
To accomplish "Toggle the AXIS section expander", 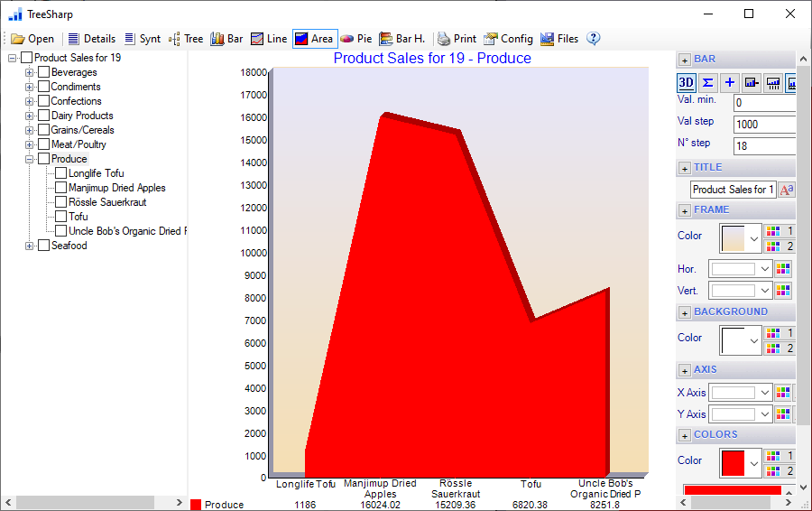I will [x=685, y=370].
